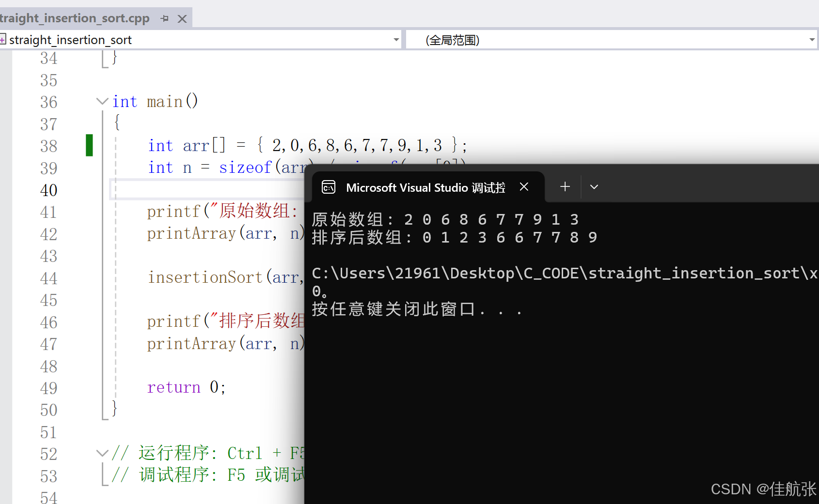Click the 调试程序 comment on line 53
819x504 pixels.
[208, 475]
